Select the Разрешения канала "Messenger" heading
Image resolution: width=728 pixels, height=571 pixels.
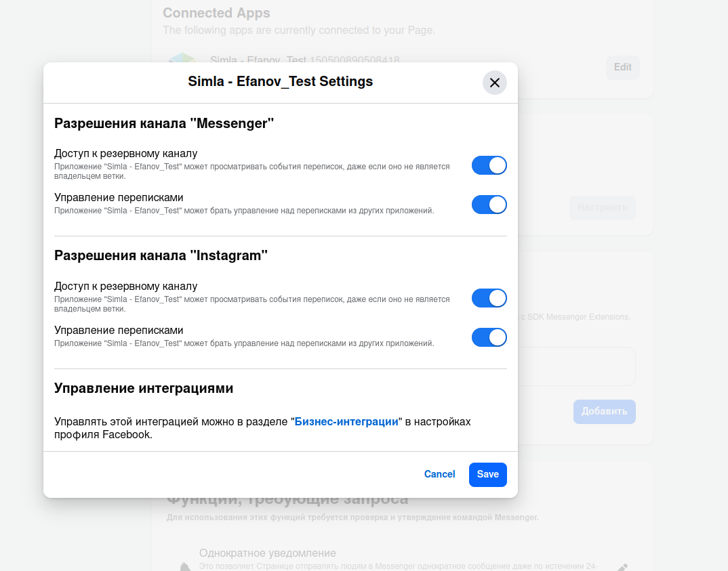pos(164,123)
